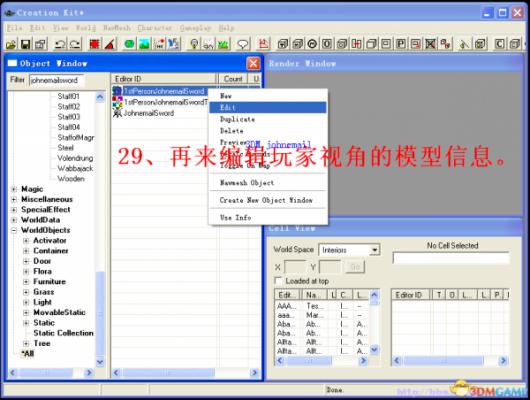Click the Go button in Cell View

point(355,267)
